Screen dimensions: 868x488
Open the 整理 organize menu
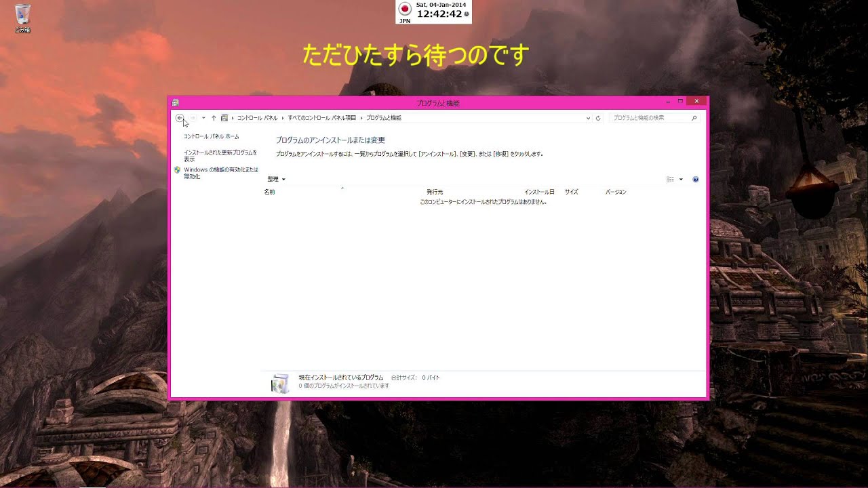(x=277, y=179)
